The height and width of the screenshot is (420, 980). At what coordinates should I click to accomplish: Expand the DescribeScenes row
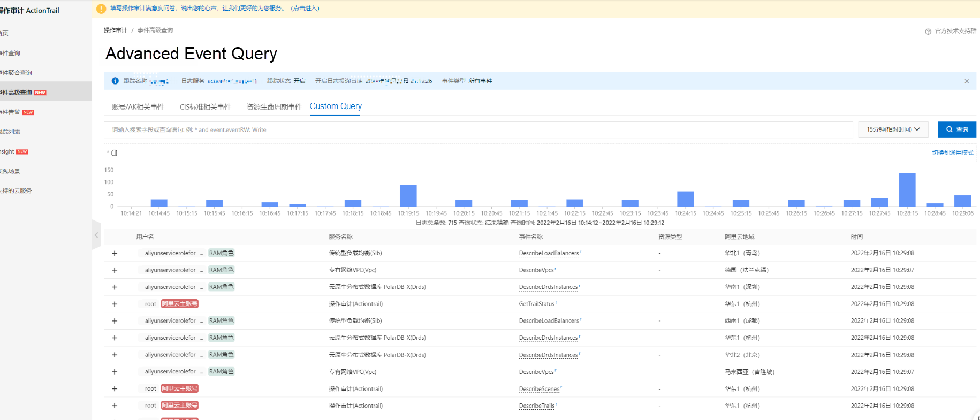pyautogui.click(x=115, y=389)
